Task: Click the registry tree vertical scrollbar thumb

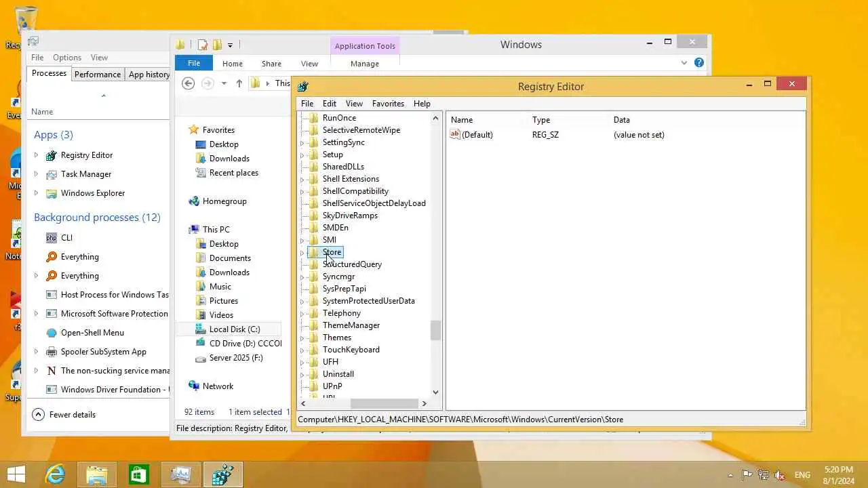Action: click(435, 330)
